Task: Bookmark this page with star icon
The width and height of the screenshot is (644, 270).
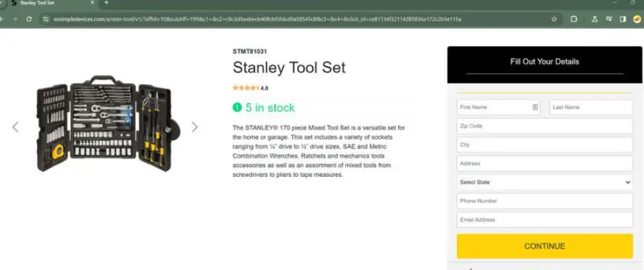Action: 554,19
